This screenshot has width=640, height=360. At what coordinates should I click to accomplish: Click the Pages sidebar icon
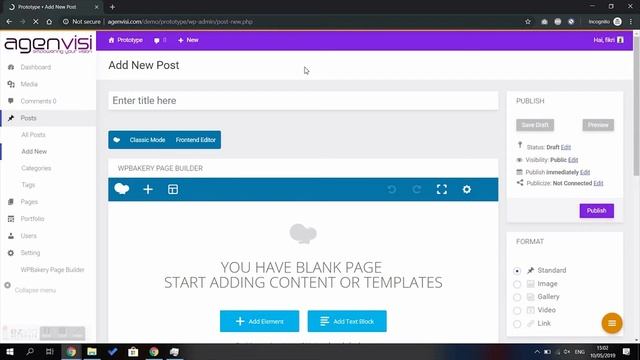[11, 202]
